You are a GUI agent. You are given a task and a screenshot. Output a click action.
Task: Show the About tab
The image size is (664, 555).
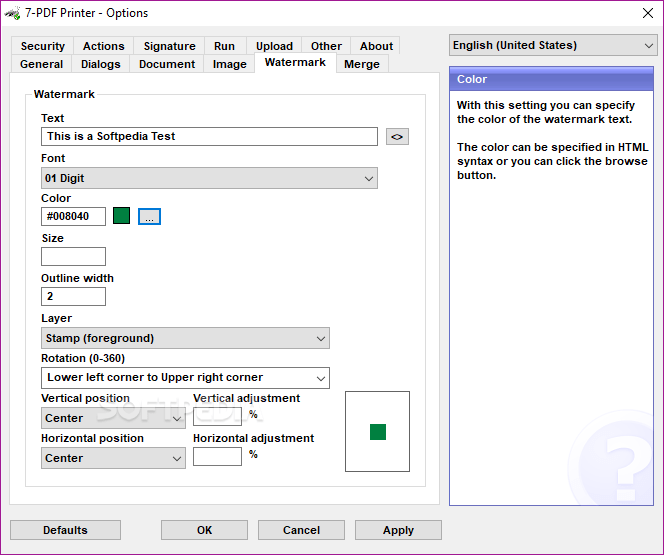click(376, 46)
